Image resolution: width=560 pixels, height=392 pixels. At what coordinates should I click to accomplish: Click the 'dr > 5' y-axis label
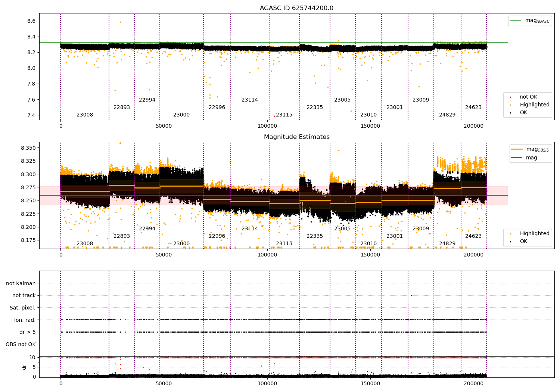tap(28, 332)
